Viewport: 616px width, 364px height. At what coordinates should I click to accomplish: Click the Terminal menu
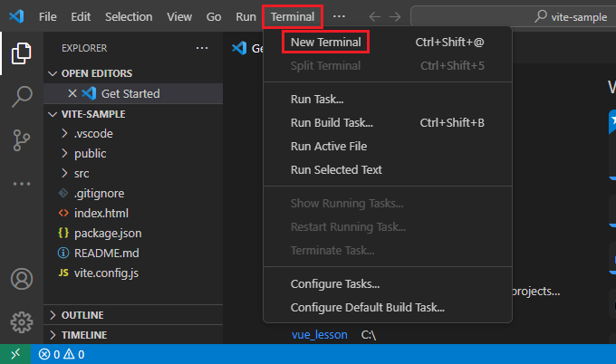(293, 16)
